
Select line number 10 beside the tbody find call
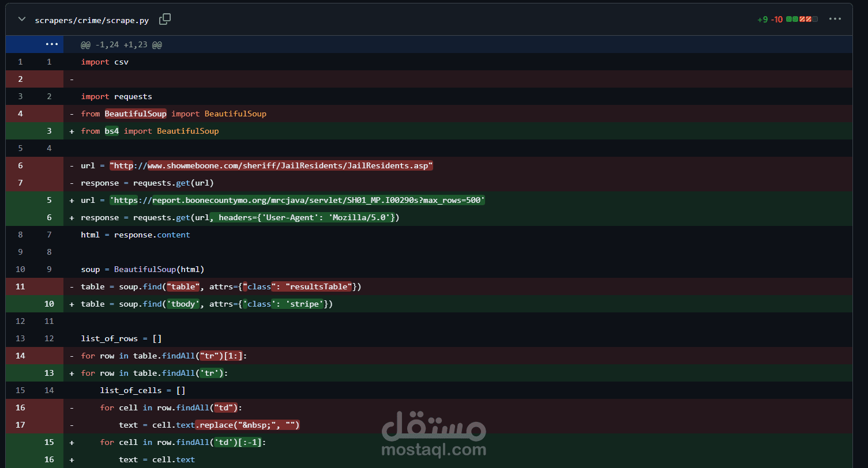(49, 304)
